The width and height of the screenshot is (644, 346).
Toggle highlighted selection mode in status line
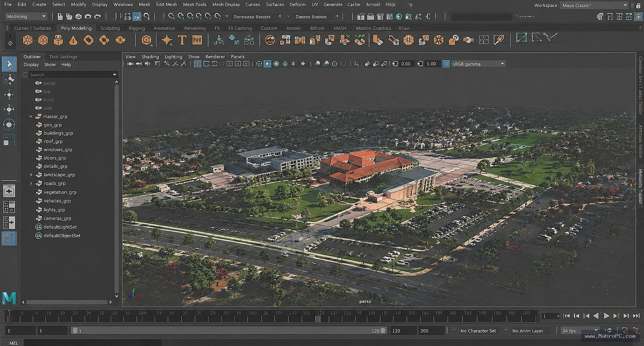click(137, 17)
